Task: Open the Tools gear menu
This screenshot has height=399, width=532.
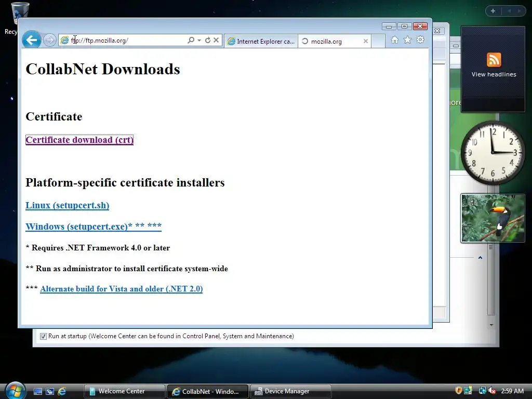Action: (420, 40)
